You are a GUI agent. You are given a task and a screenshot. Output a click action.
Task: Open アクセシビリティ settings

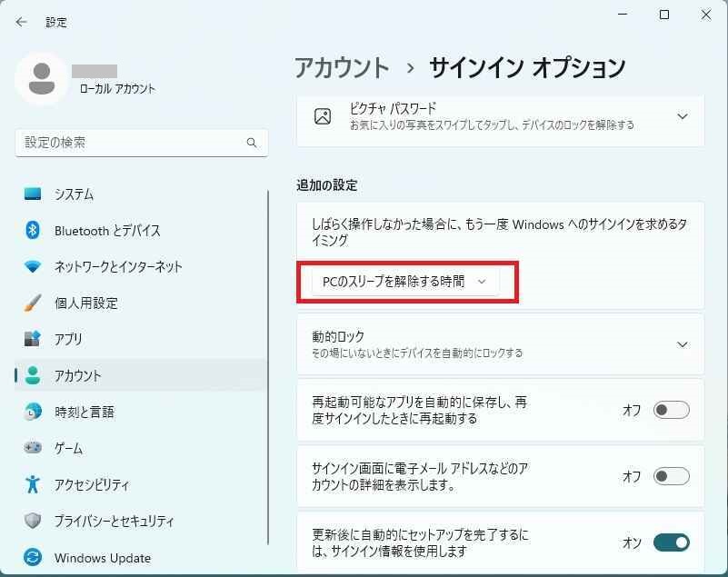point(141,484)
